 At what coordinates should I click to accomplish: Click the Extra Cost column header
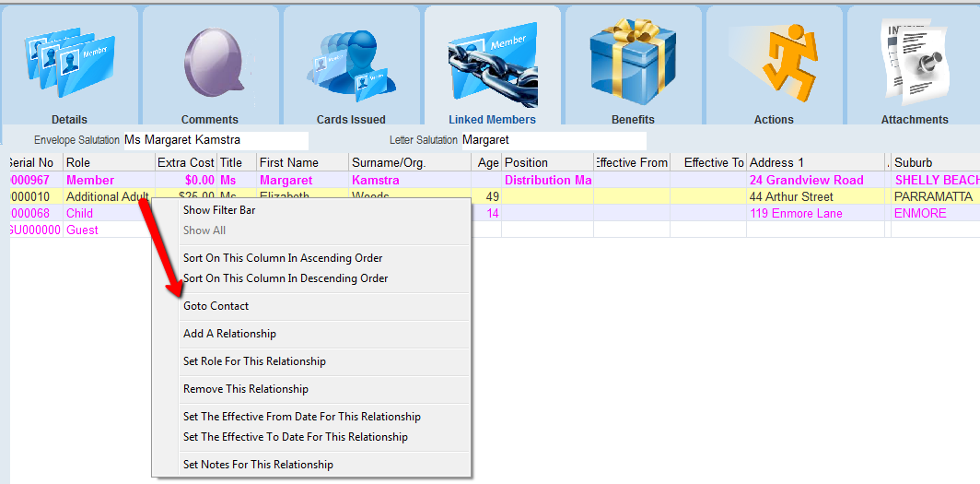[186, 162]
